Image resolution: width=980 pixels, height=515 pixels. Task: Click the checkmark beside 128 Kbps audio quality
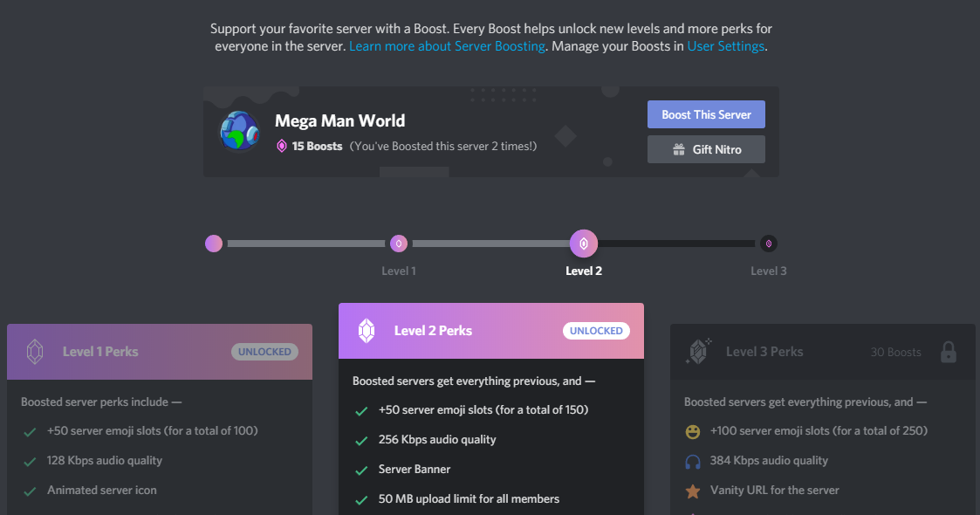[30, 462]
